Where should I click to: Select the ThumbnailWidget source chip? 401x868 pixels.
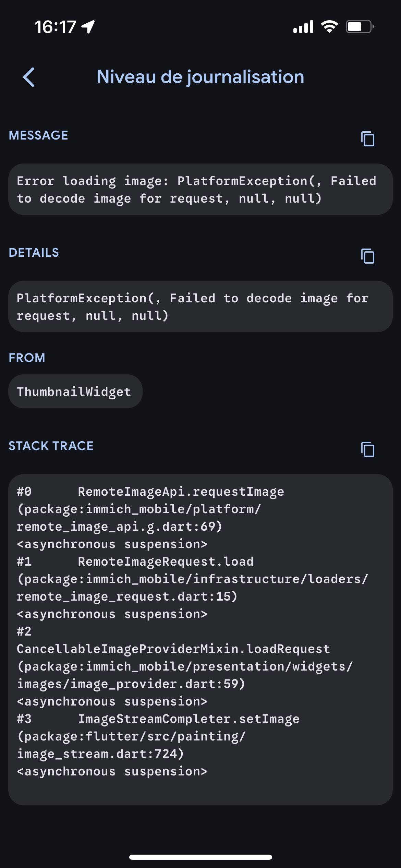pyautogui.click(x=75, y=391)
